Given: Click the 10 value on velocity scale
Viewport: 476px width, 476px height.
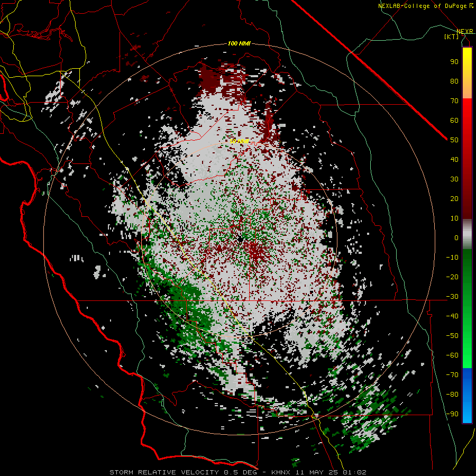Looking at the screenshot, I should (454, 218).
